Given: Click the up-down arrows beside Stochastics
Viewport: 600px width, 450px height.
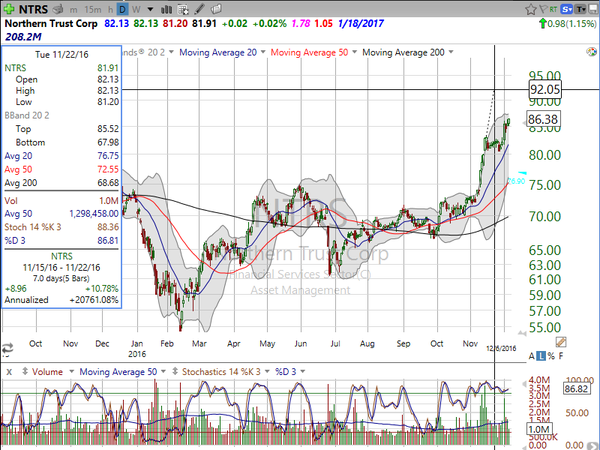Looking at the screenshot, I should click(x=175, y=371).
